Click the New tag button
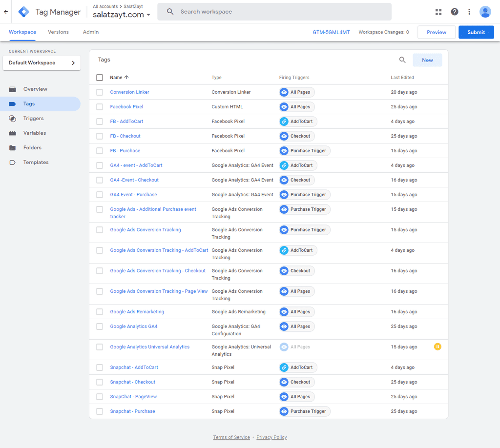Screen dimensions: 500x448 pyautogui.click(x=427, y=60)
